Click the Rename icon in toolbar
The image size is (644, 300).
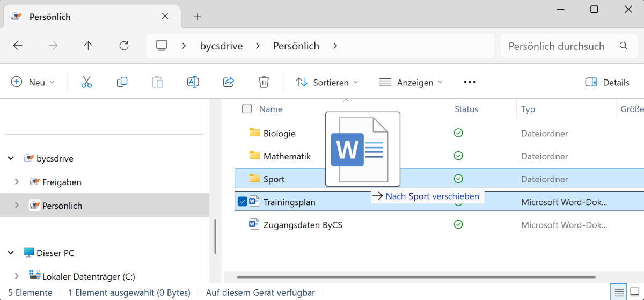193,82
